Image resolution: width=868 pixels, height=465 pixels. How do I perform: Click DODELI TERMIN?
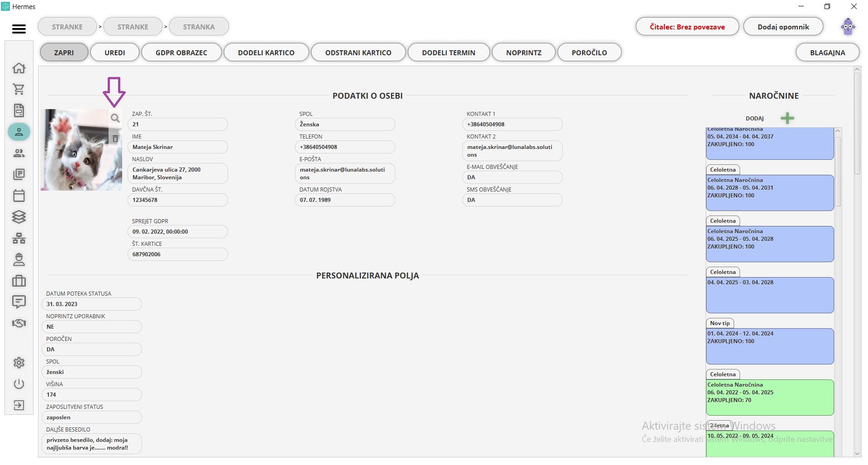click(x=449, y=53)
